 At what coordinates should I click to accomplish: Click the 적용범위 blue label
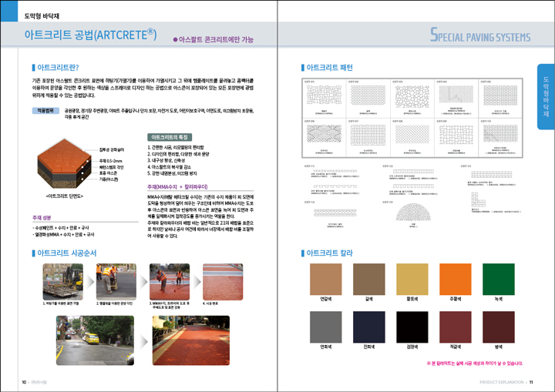point(45,111)
